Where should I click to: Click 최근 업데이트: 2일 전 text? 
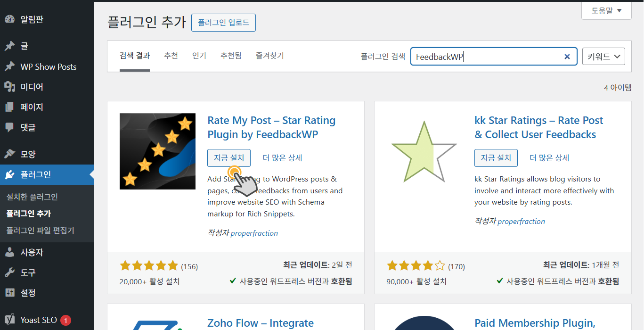coord(318,265)
